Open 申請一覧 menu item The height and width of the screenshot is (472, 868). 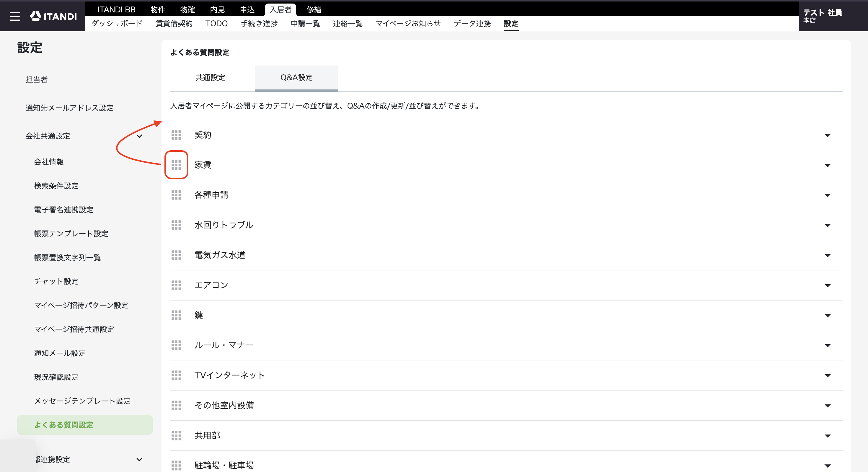click(305, 23)
